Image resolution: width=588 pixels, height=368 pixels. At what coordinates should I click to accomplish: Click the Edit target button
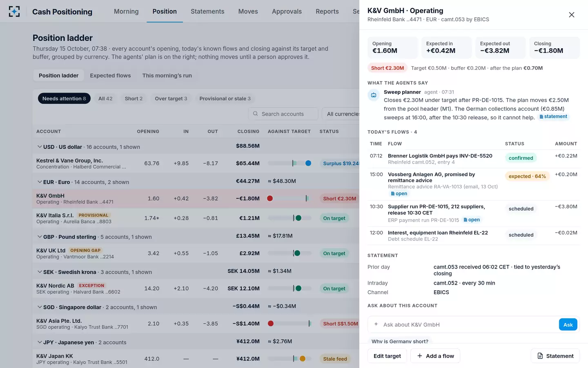tap(387, 356)
